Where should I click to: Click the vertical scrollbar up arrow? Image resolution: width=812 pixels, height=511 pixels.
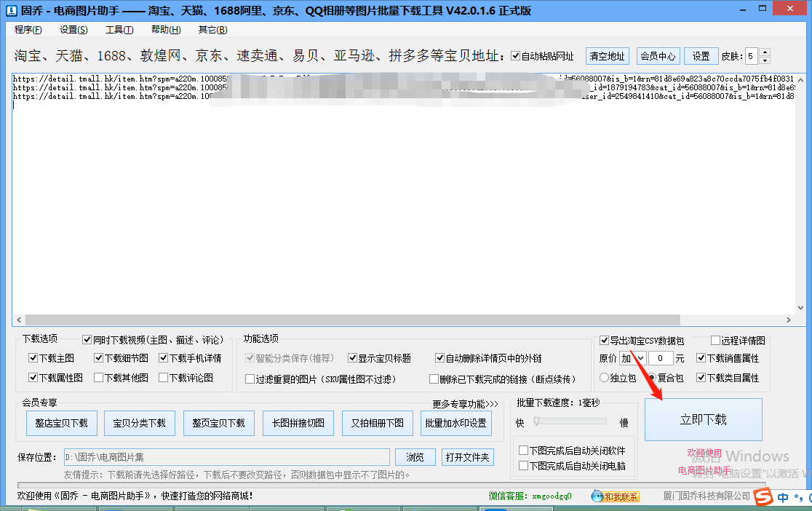click(800, 80)
